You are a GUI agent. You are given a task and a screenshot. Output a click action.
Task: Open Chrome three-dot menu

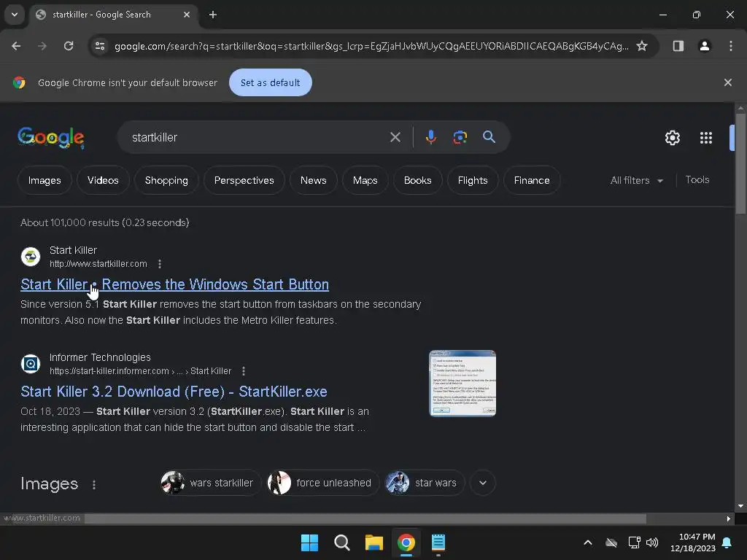[x=730, y=46]
